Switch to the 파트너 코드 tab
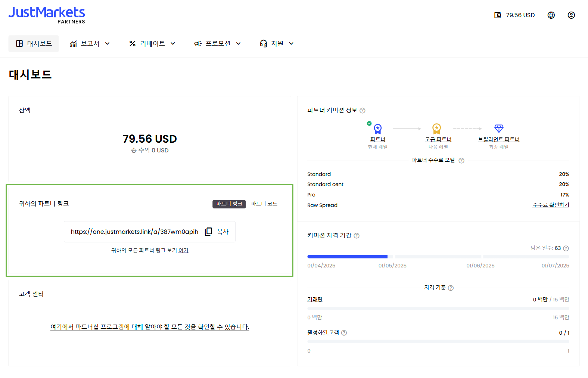Image resolution: width=588 pixels, height=378 pixels. [264, 204]
